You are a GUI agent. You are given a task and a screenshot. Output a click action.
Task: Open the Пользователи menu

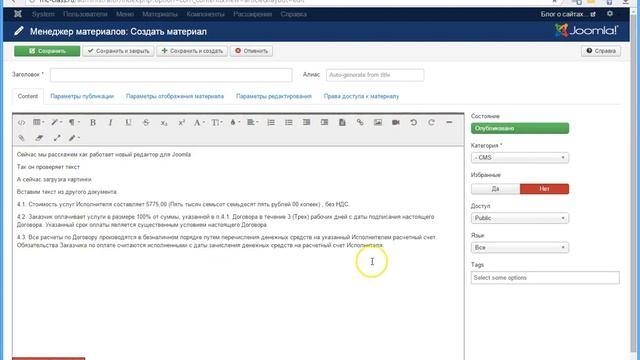tap(85, 14)
